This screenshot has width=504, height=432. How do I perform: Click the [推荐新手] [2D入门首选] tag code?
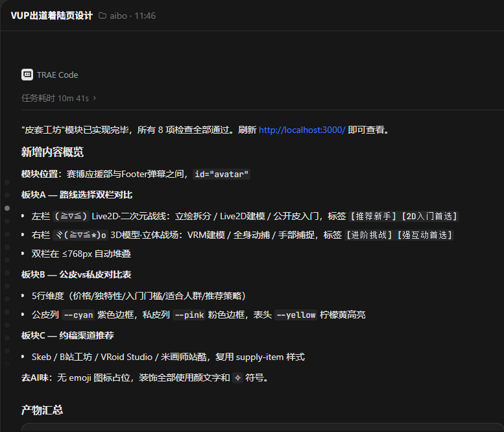404,216
